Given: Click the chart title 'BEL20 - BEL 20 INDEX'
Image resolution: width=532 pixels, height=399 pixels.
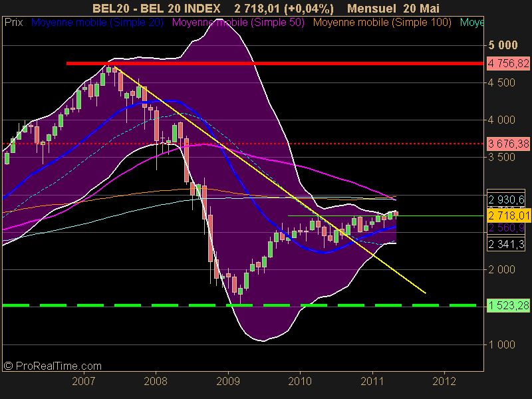Looking at the screenshot, I should (156, 8).
